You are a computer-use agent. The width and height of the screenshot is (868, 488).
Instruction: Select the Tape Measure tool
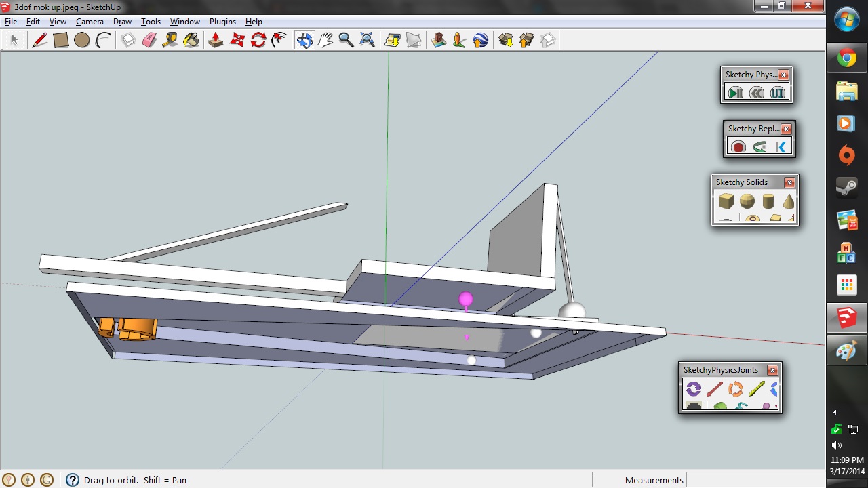tap(170, 41)
